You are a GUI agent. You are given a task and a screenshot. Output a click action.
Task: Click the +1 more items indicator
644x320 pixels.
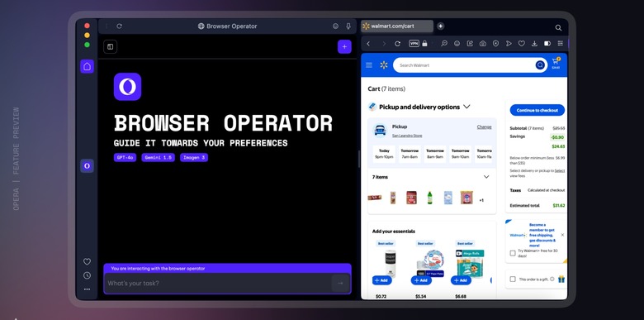481,200
